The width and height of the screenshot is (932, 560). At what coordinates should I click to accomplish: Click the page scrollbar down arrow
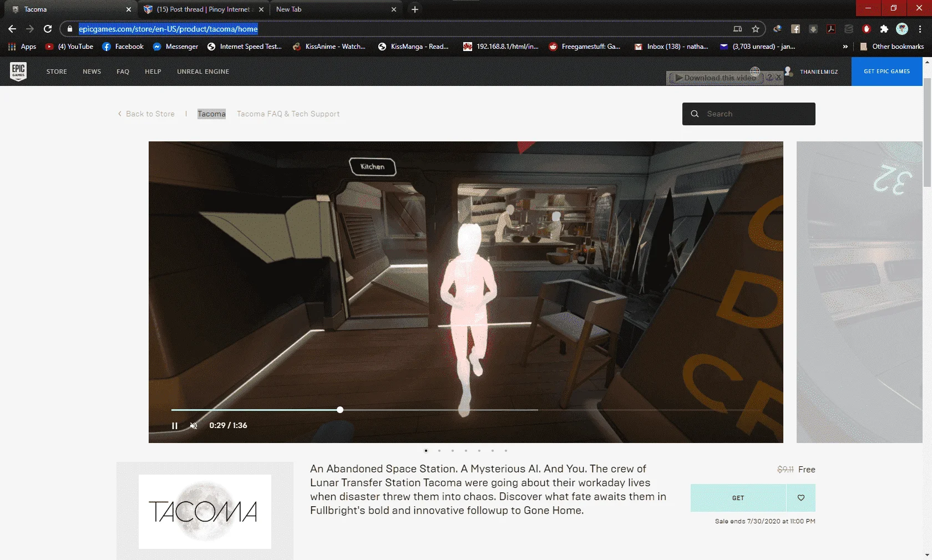pyautogui.click(x=927, y=555)
